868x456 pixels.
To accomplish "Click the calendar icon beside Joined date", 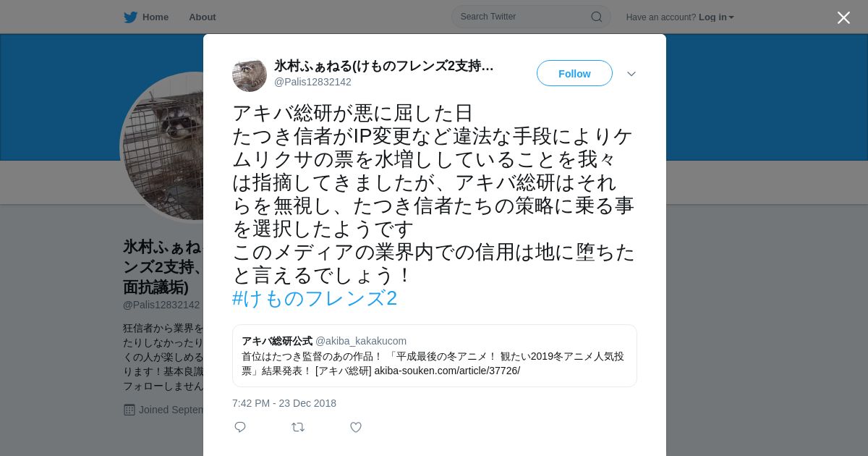I will point(129,410).
